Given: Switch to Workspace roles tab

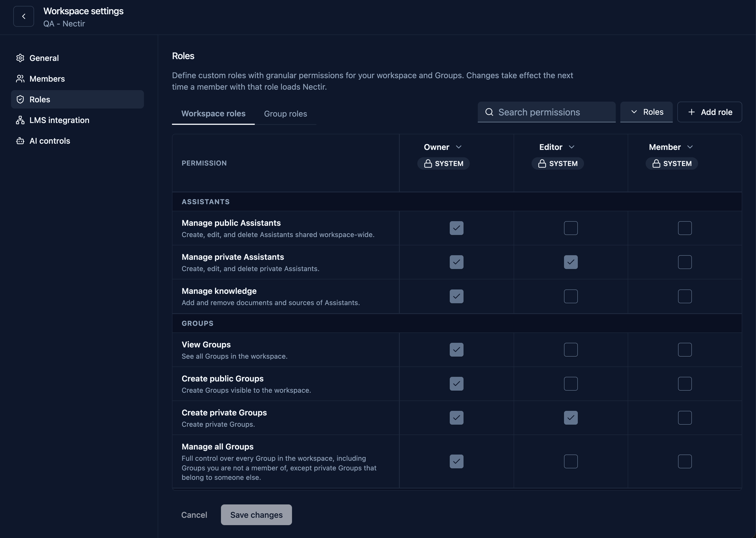Looking at the screenshot, I should [x=213, y=114].
